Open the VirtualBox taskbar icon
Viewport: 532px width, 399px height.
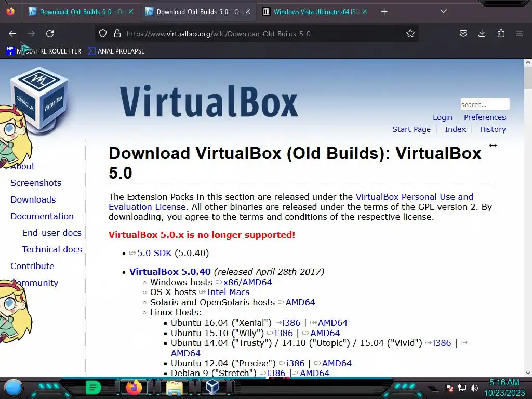[x=212, y=387]
